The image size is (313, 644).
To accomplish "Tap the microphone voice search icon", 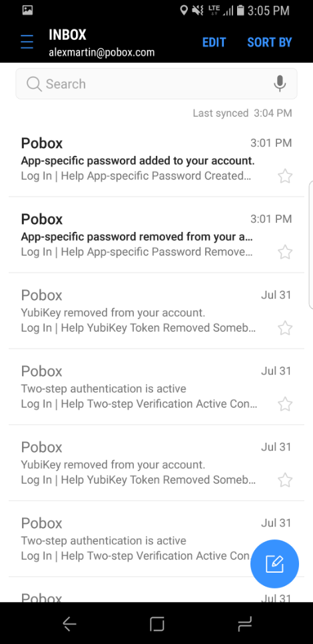I will click(280, 84).
